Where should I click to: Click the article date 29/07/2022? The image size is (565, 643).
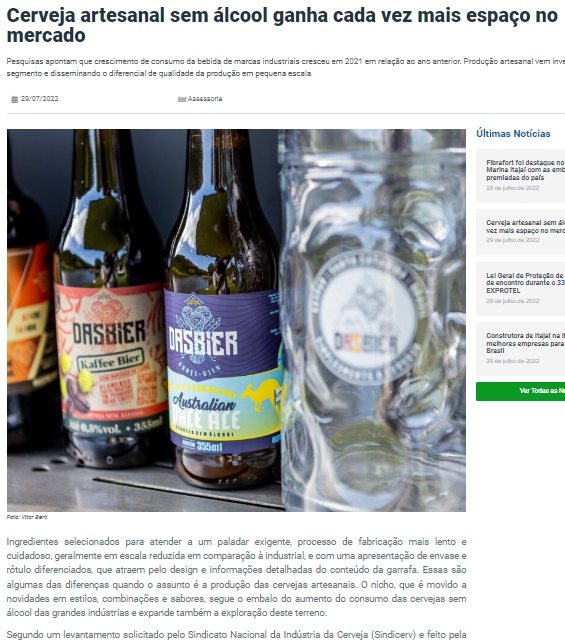39,99
